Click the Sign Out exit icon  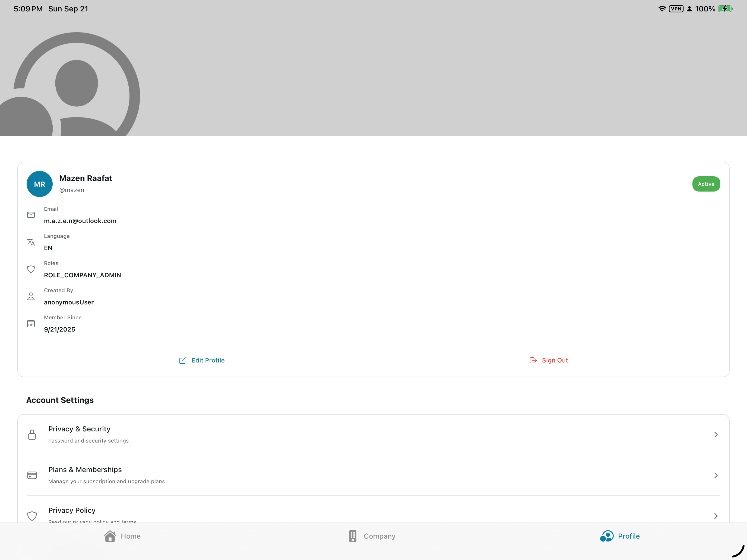click(x=533, y=361)
